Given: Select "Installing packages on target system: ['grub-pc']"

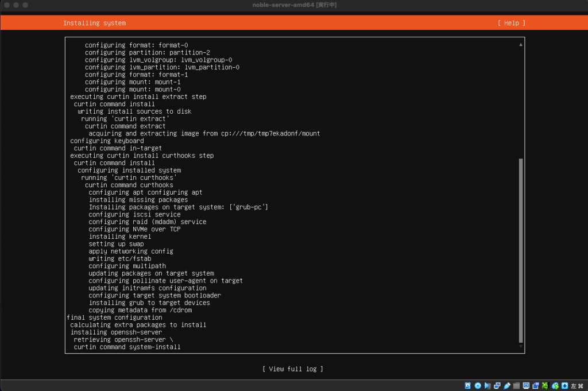Looking at the screenshot, I should point(179,207).
